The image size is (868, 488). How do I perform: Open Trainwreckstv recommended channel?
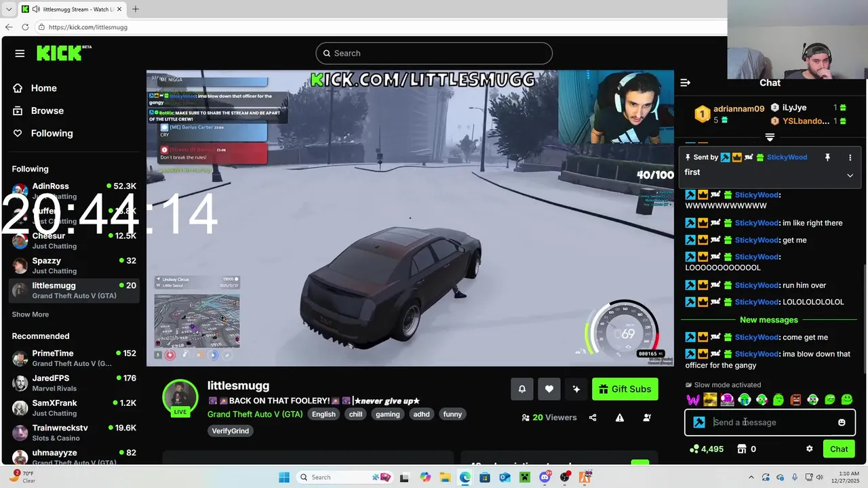(74, 432)
